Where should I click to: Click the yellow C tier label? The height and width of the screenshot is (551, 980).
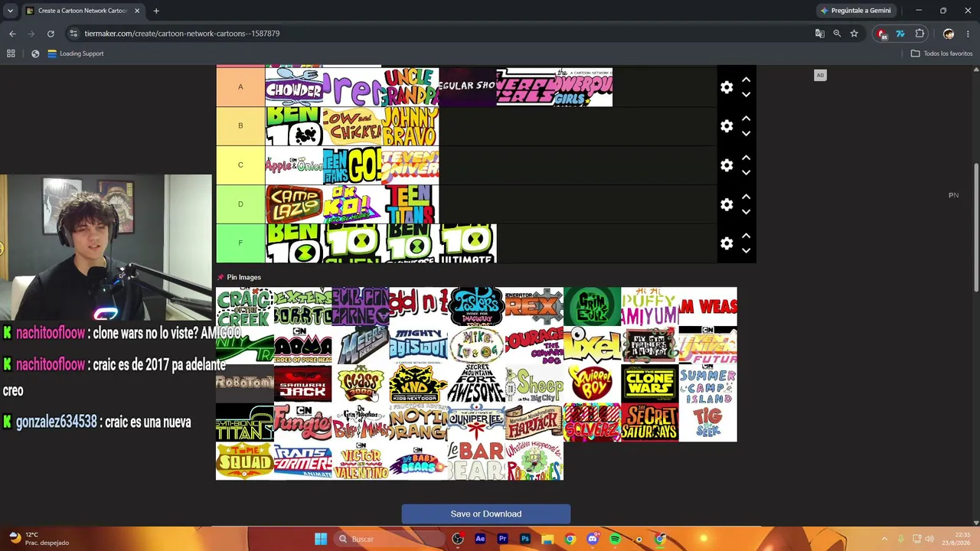(x=240, y=165)
